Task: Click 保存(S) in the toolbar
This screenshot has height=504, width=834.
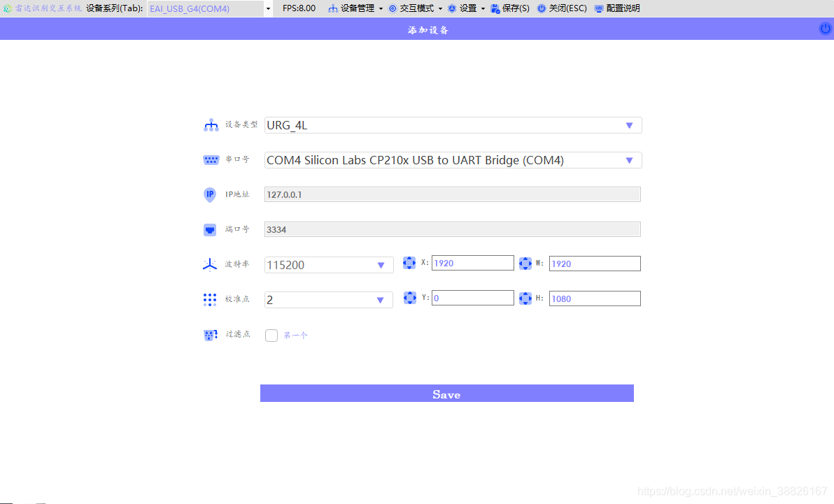Action: tap(510, 8)
